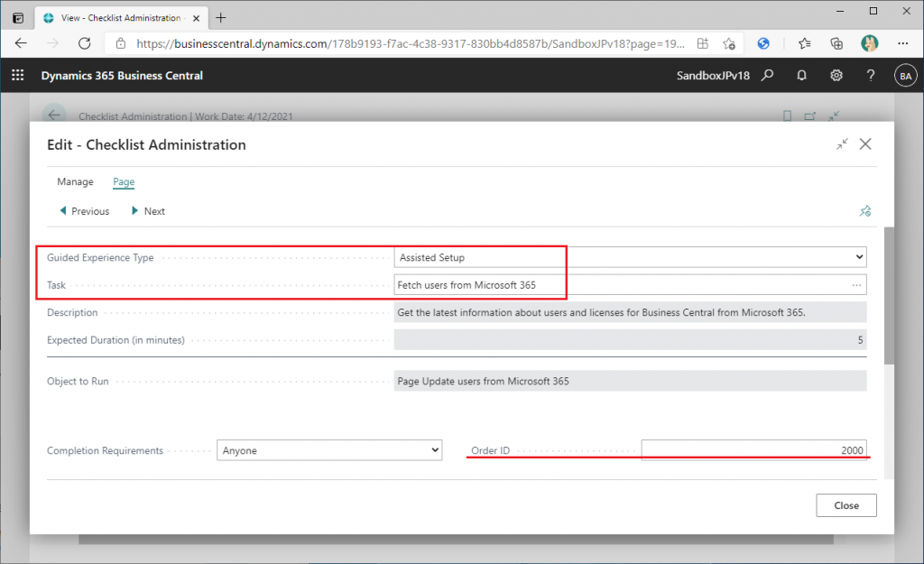Click the browser back arrow
Viewport: 924px width, 564px height.
[x=21, y=43]
